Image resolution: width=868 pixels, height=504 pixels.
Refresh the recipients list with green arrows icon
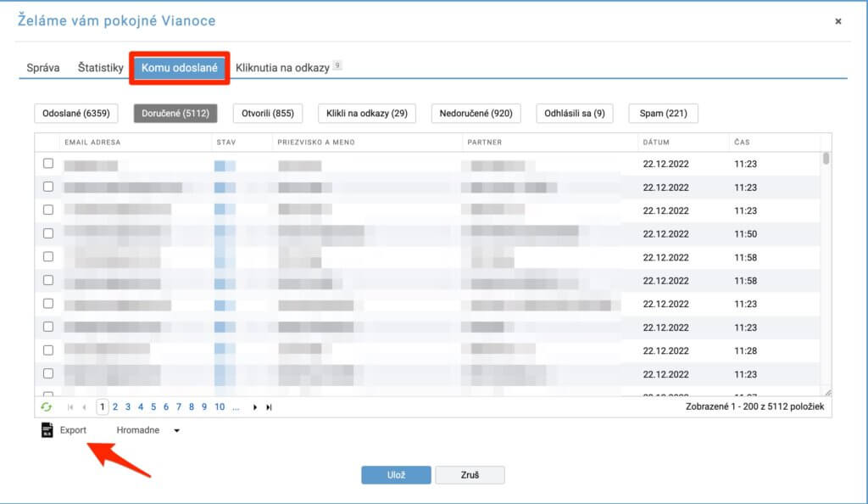(x=47, y=407)
